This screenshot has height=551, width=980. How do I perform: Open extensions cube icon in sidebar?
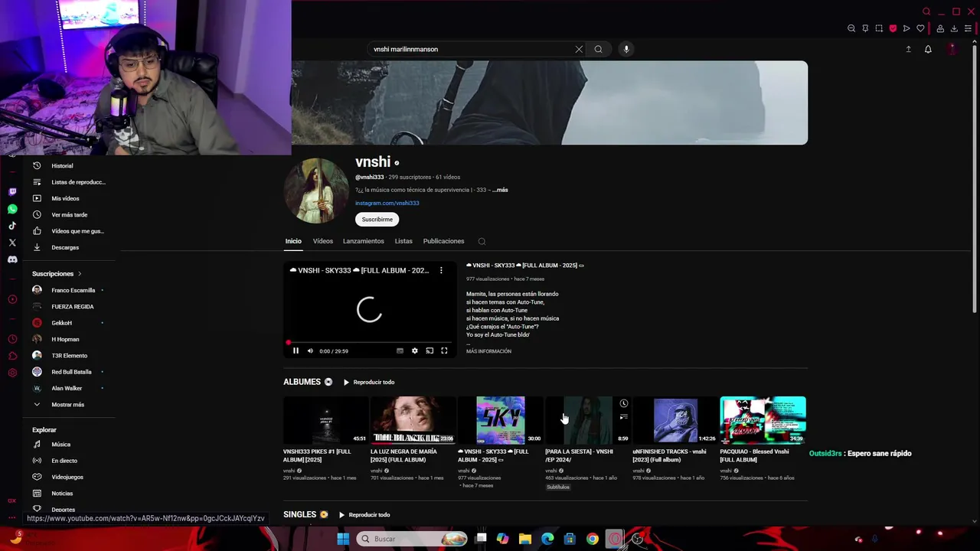12,356
